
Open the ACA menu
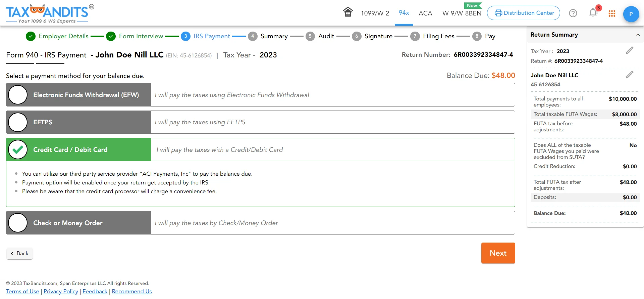point(425,13)
